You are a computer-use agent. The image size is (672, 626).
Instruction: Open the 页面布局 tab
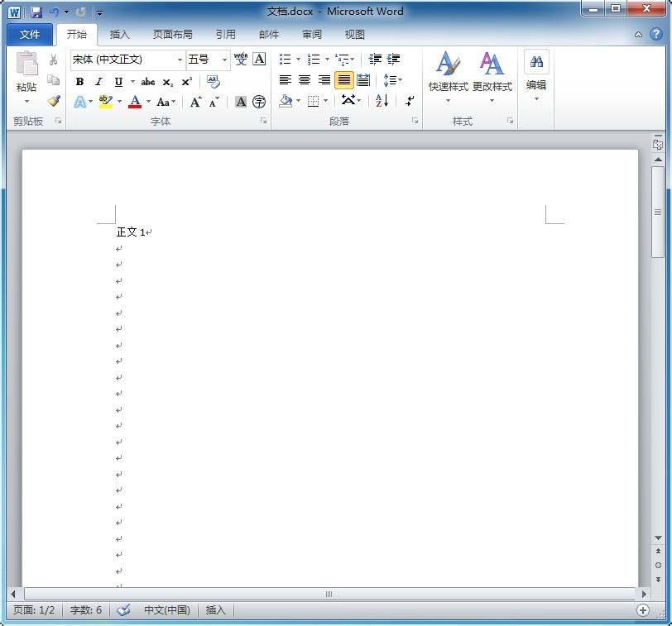click(x=172, y=35)
